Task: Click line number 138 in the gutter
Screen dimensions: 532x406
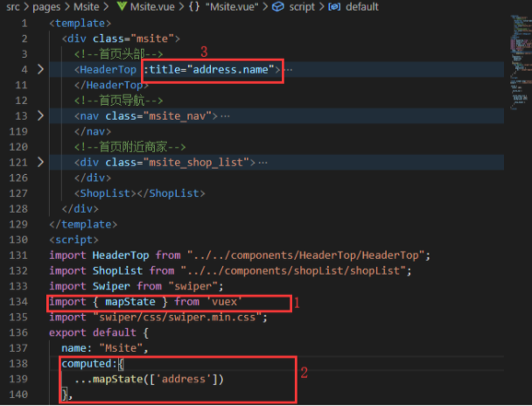Action: (x=18, y=363)
